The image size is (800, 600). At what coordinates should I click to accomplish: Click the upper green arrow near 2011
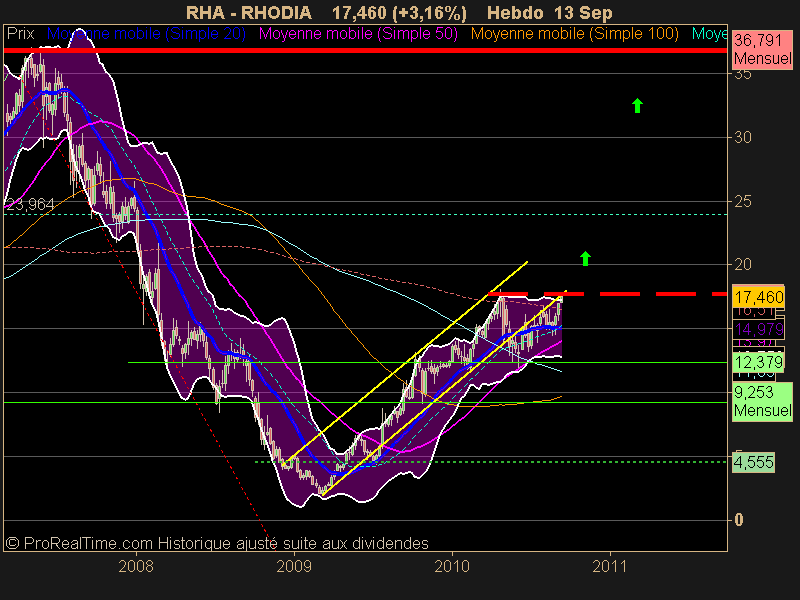[637, 106]
